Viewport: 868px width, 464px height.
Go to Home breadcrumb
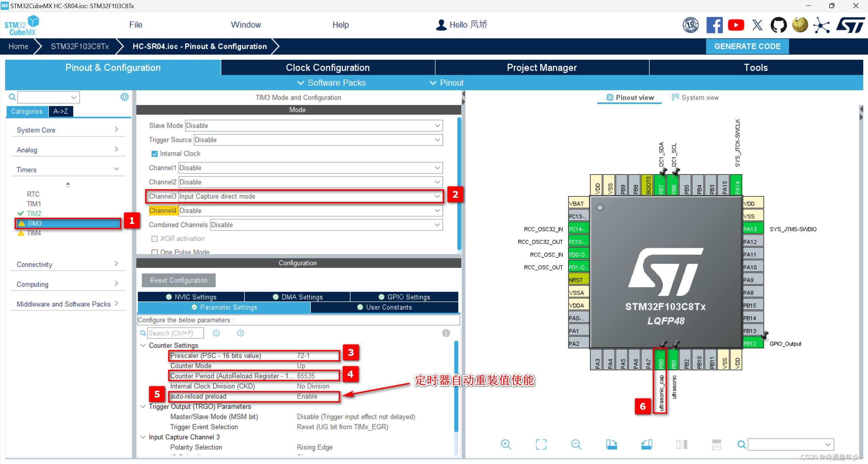[18, 46]
